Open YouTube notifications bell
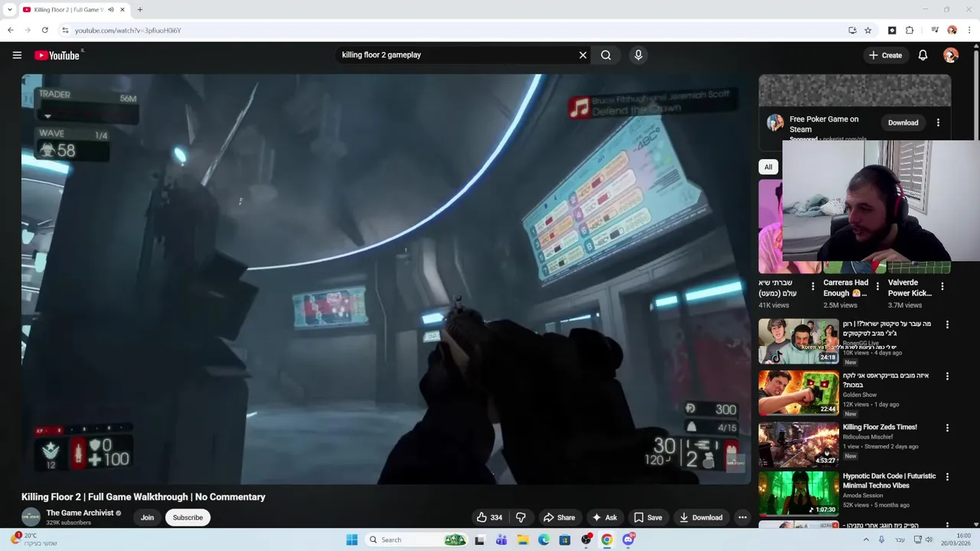 [x=923, y=55]
